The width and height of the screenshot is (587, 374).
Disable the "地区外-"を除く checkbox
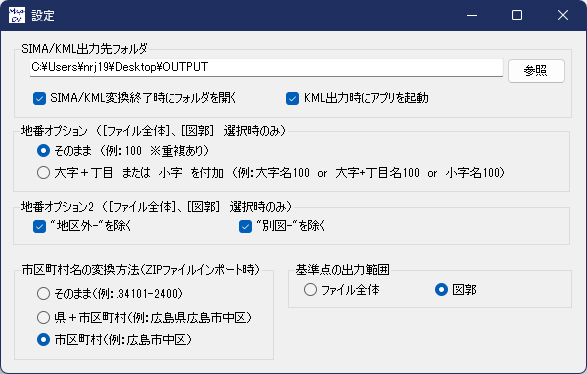[x=39, y=226]
